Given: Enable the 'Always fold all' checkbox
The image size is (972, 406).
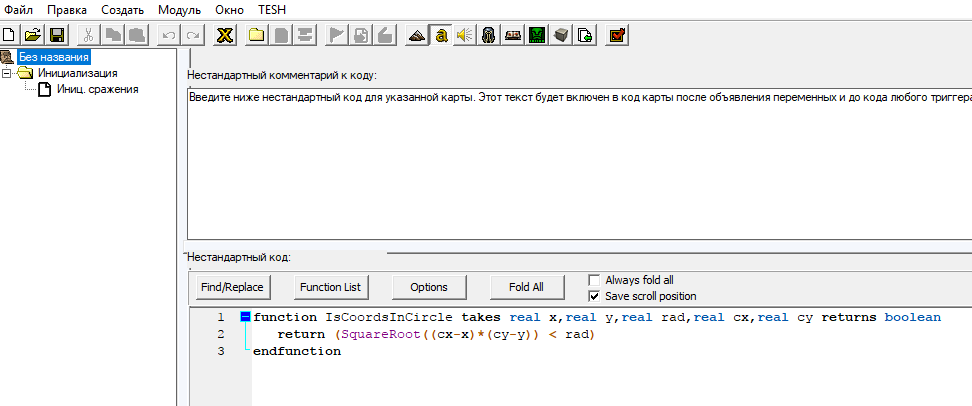Looking at the screenshot, I should pyautogui.click(x=594, y=280).
